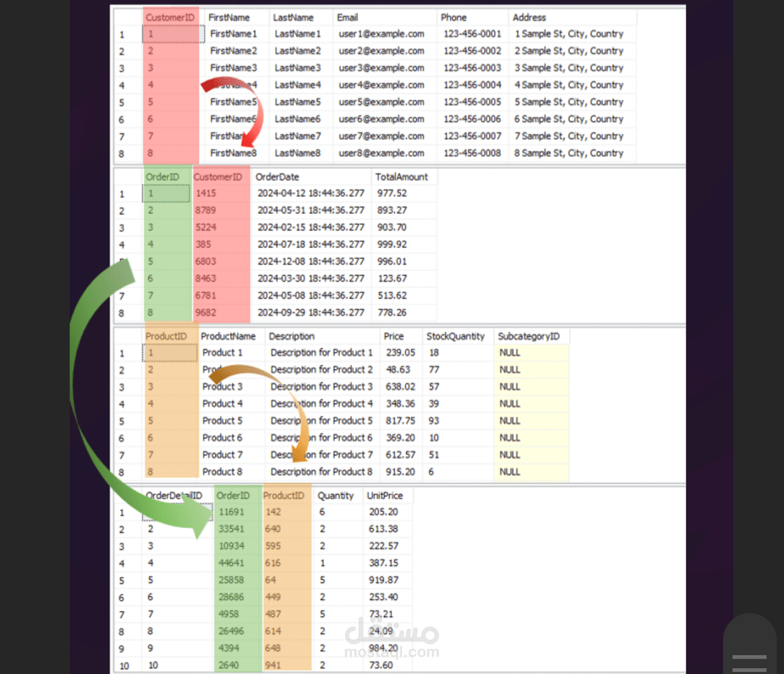Click unit price 387.15
The width and height of the screenshot is (784, 674).
pos(383,563)
